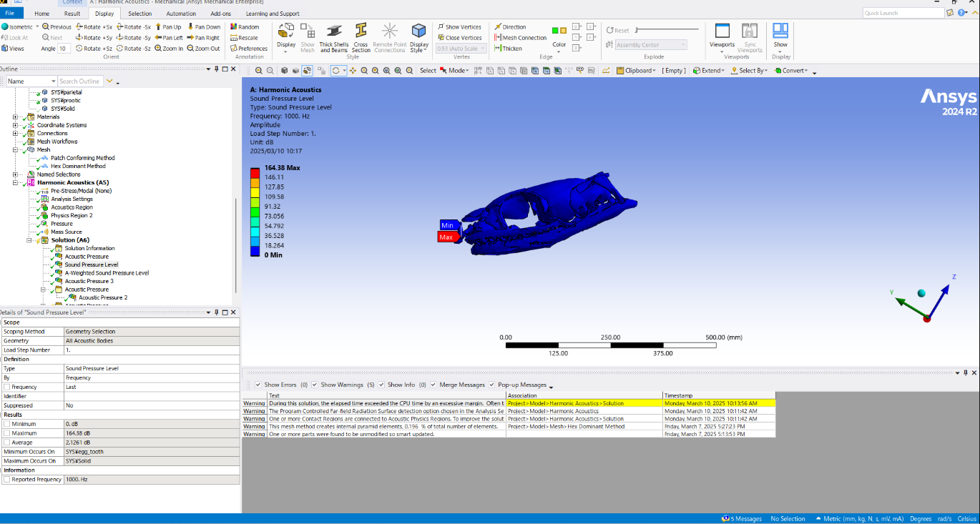Switch to the Automation tab
980x524 pixels.
pos(181,13)
